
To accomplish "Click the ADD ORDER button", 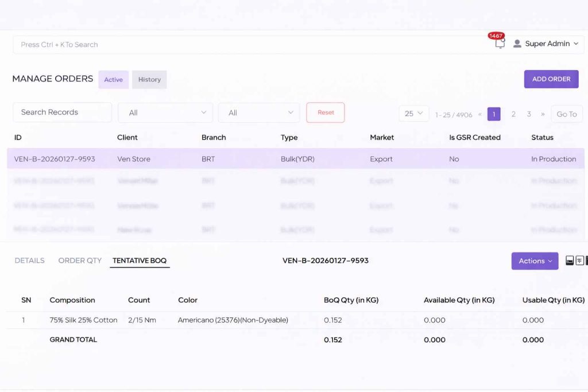I will point(551,79).
